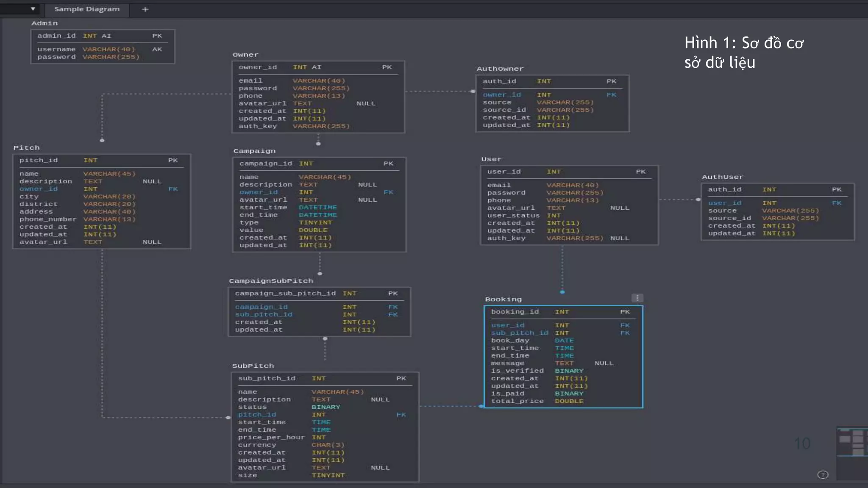This screenshot has width=868, height=488.
Task: Add a new diagram tab
Action: (145, 9)
